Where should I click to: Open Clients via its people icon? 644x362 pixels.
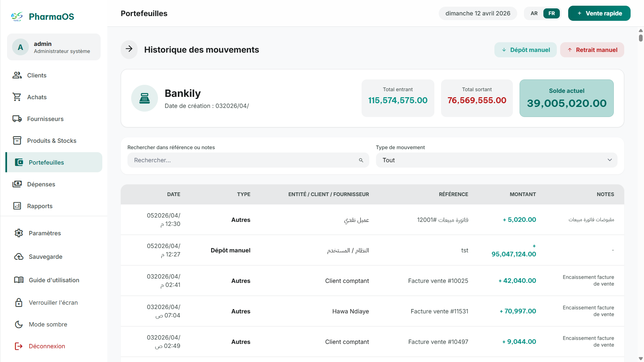[x=17, y=75]
